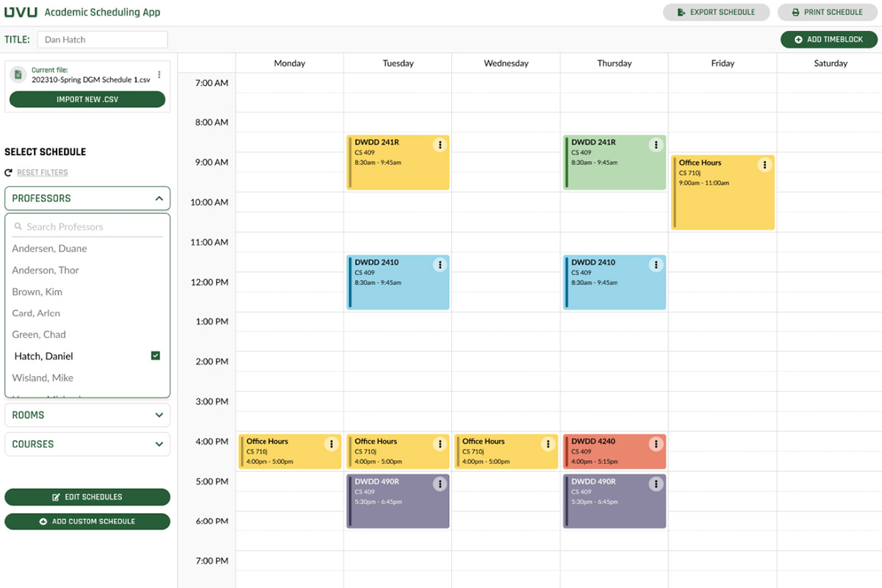
Task: Click the Tuesday column header
Action: 398,63
